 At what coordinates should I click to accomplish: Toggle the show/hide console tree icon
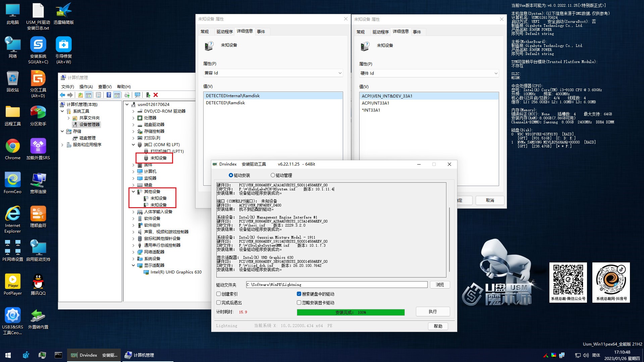pyautogui.click(x=89, y=95)
